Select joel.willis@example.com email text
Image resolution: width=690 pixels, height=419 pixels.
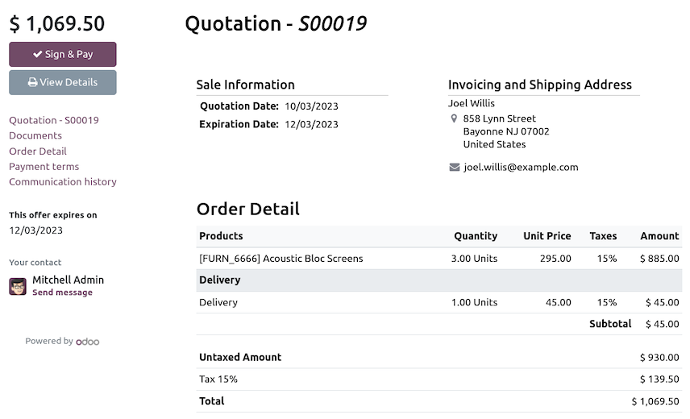(520, 167)
